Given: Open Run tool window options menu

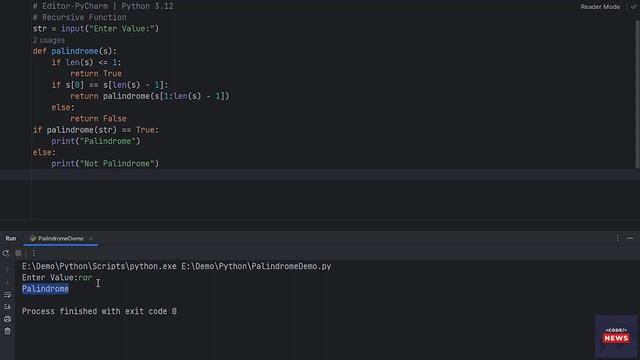Looking at the screenshot, I should [x=618, y=238].
